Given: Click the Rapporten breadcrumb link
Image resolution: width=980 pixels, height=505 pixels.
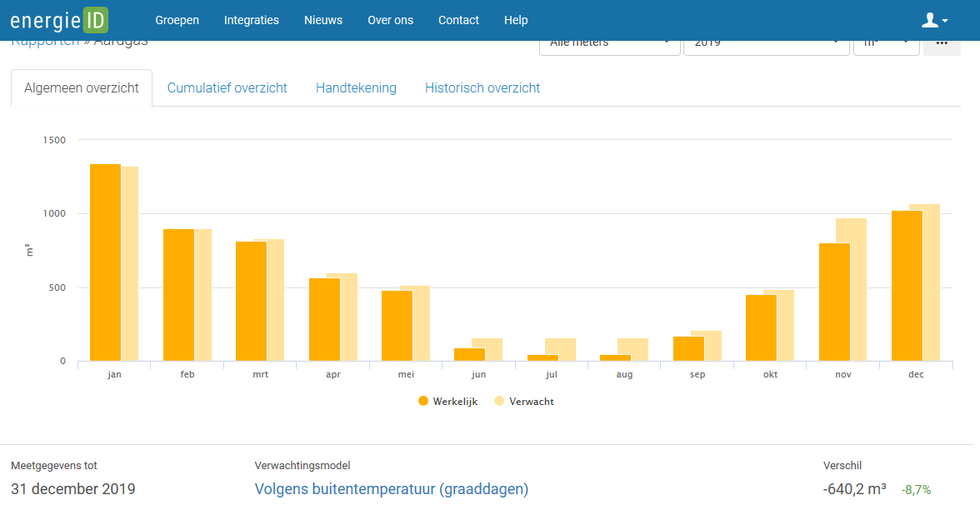Looking at the screenshot, I should (45, 43).
